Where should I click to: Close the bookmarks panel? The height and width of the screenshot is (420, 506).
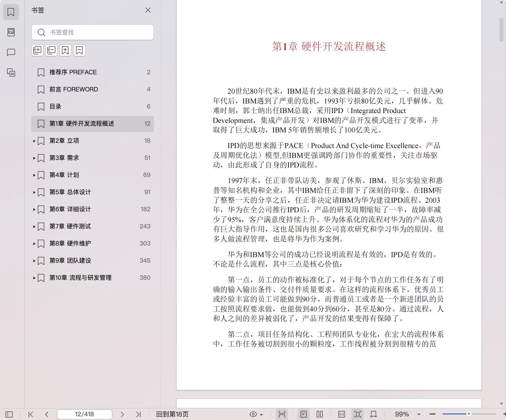[x=148, y=10]
